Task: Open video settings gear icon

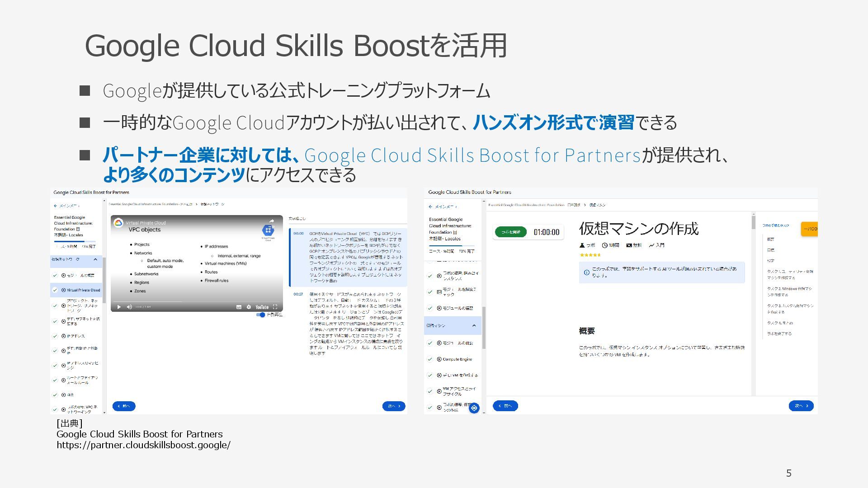Action: [249, 307]
